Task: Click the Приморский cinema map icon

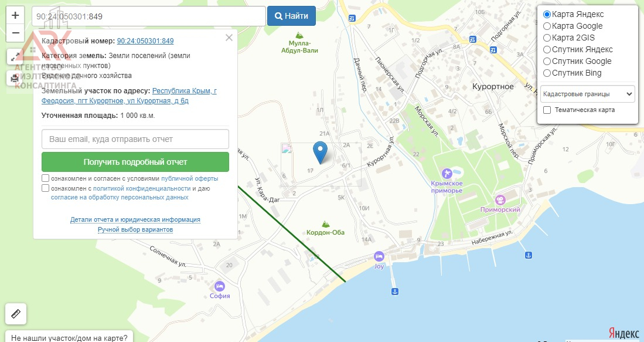Action: [x=500, y=200]
